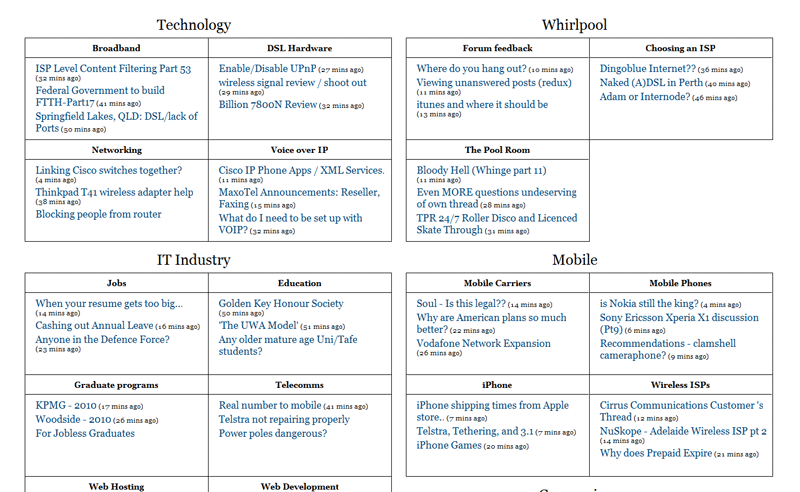Open Real number to mobile thread
Screen dimensions: 800x492
[x=270, y=405]
